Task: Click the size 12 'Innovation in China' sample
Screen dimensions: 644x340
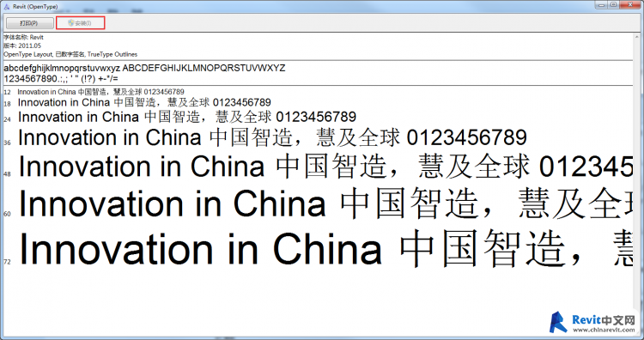Action: (101, 92)
